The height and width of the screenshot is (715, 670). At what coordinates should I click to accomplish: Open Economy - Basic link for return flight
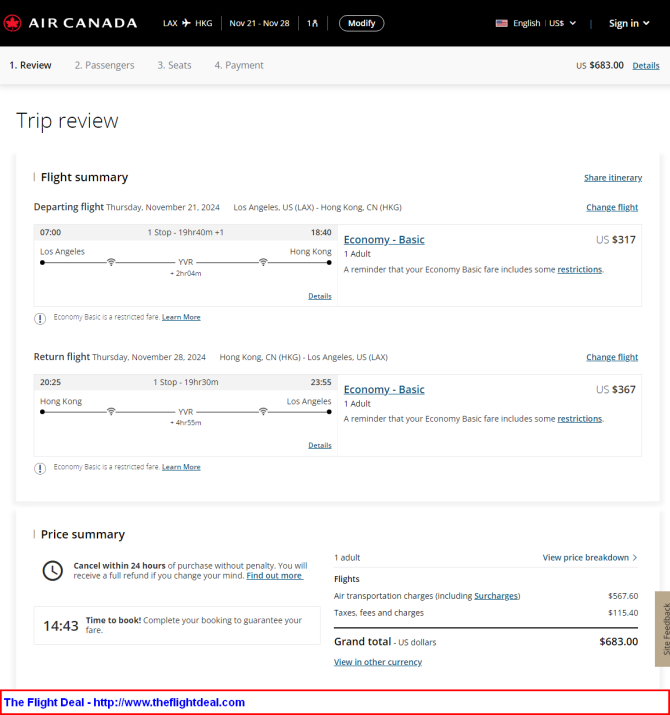(x=384, y=389)
